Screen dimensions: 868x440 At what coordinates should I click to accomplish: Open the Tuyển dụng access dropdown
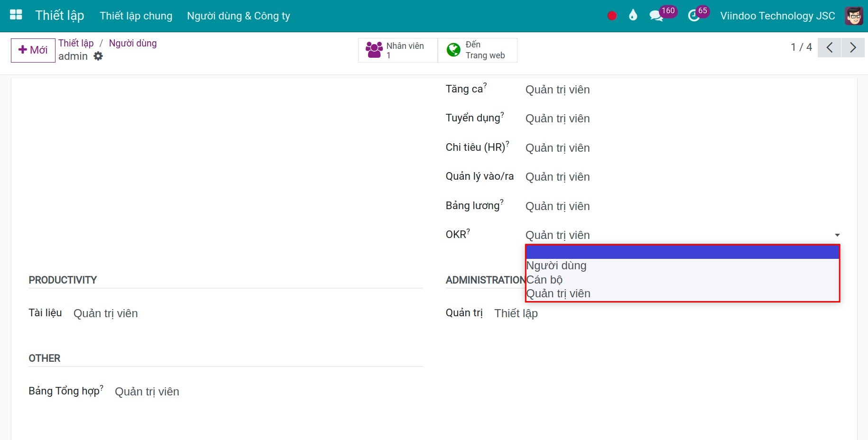[x=682, y=119]
